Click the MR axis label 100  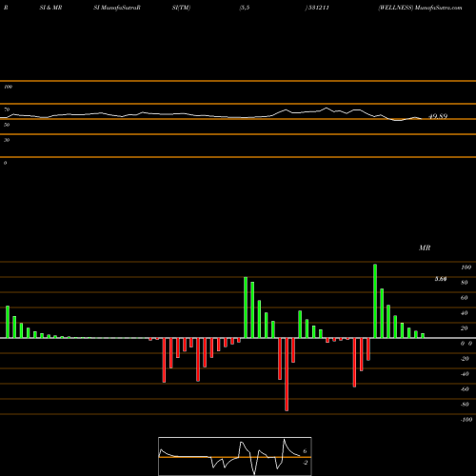point(466,268)
